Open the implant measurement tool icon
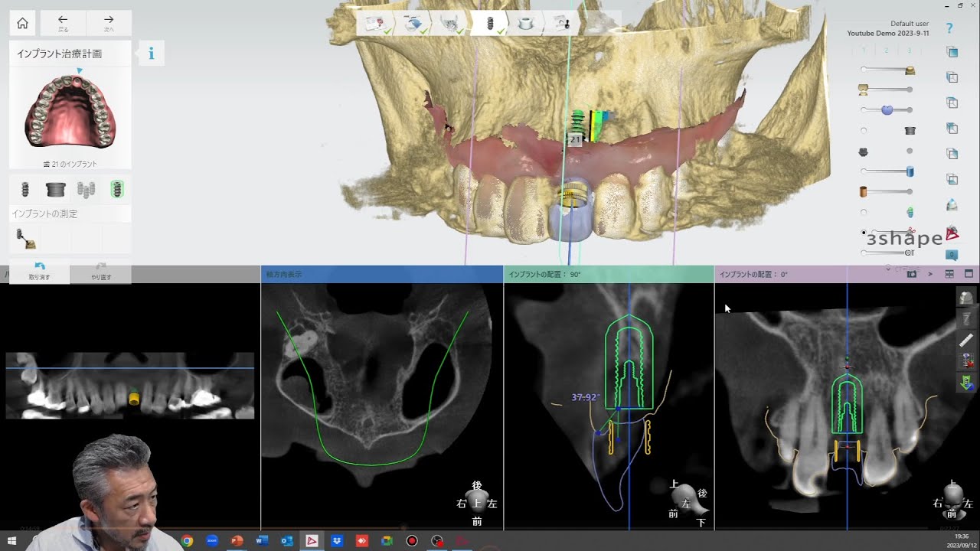The width and height of the screenshot is (980, 551). tap(25, 239)
